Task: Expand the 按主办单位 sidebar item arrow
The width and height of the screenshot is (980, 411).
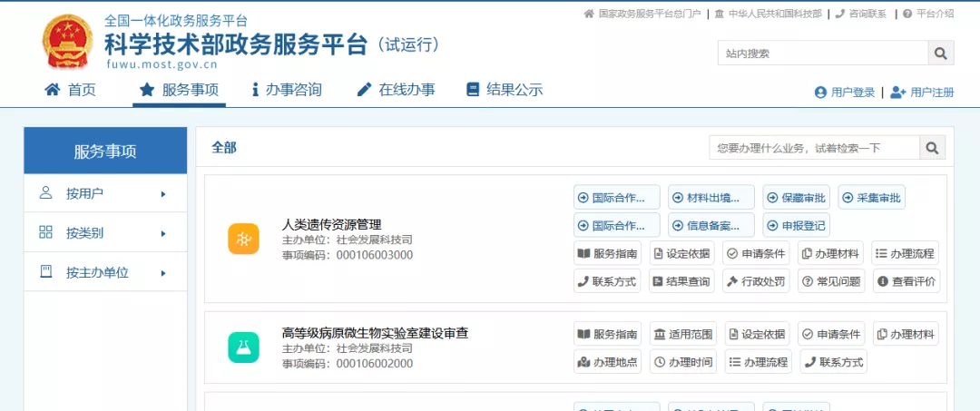Action: click(x=163, y=273)
